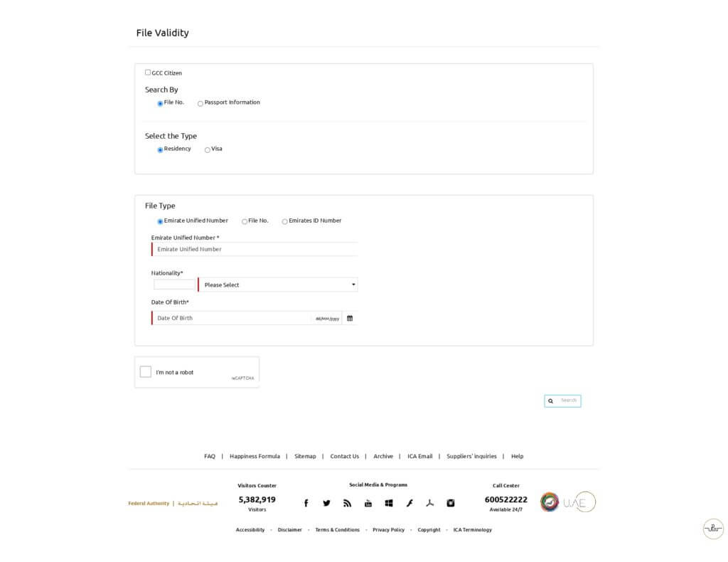This screenshot has width=728, height=562.
Task: Click the Emirate Unified Number input field
Action: [255, 249]
